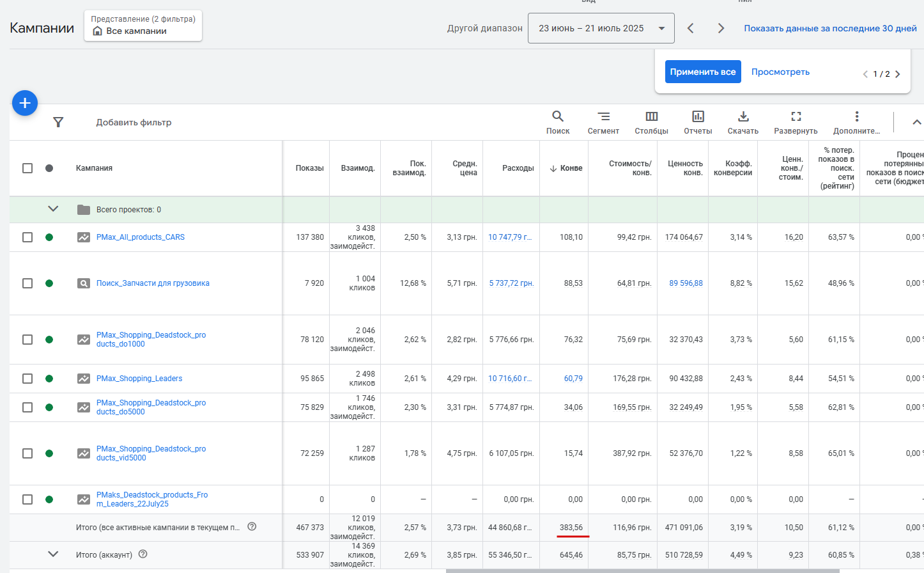Check the Поиск_Запчасти для грузовика row checkbox

point(27,283)
